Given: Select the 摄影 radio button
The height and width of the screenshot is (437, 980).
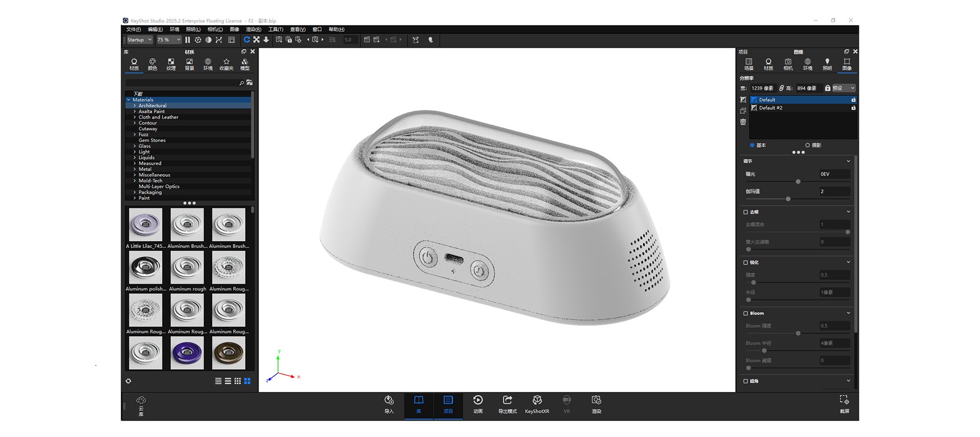Looking at the screenshot, I should tap(808, 145).
